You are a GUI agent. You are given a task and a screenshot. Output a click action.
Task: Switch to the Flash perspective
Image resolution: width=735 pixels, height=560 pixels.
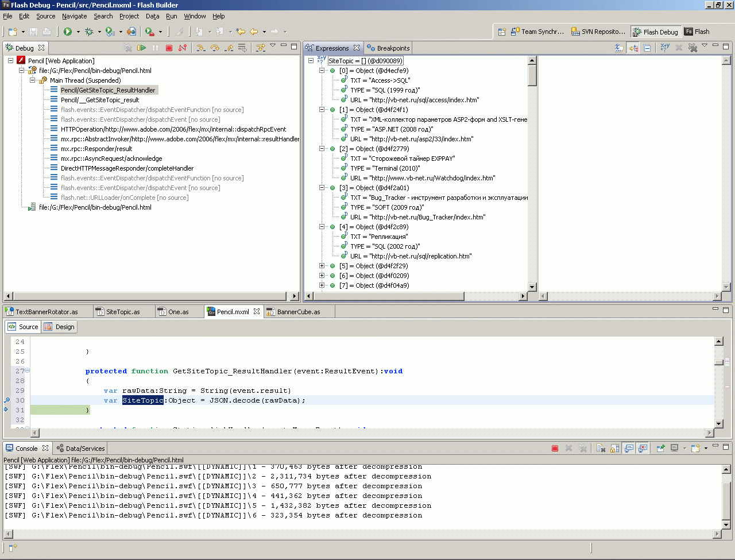[697, 32]
